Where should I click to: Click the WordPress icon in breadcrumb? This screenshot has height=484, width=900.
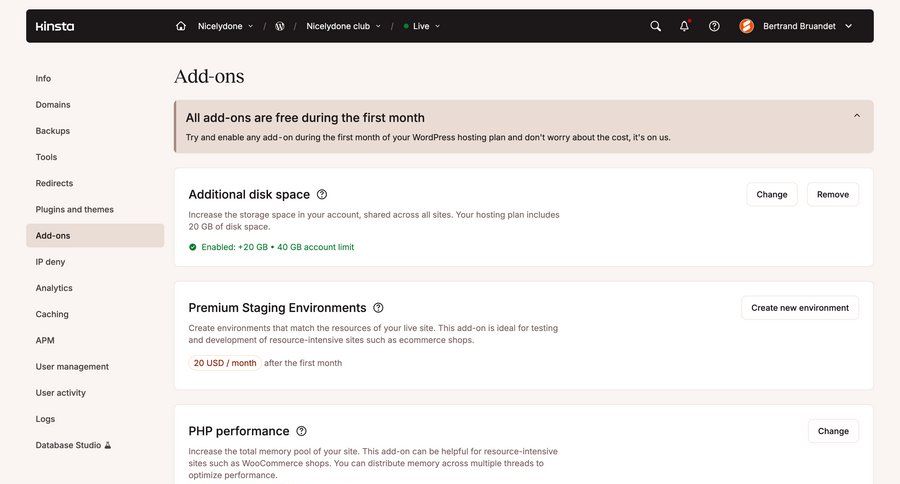coord(280,26)
